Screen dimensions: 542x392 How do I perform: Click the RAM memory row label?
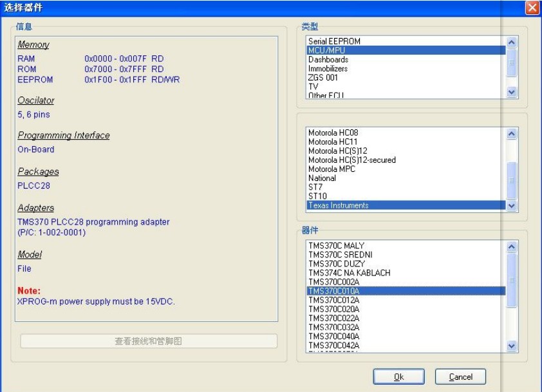click(x=26, y=59)
